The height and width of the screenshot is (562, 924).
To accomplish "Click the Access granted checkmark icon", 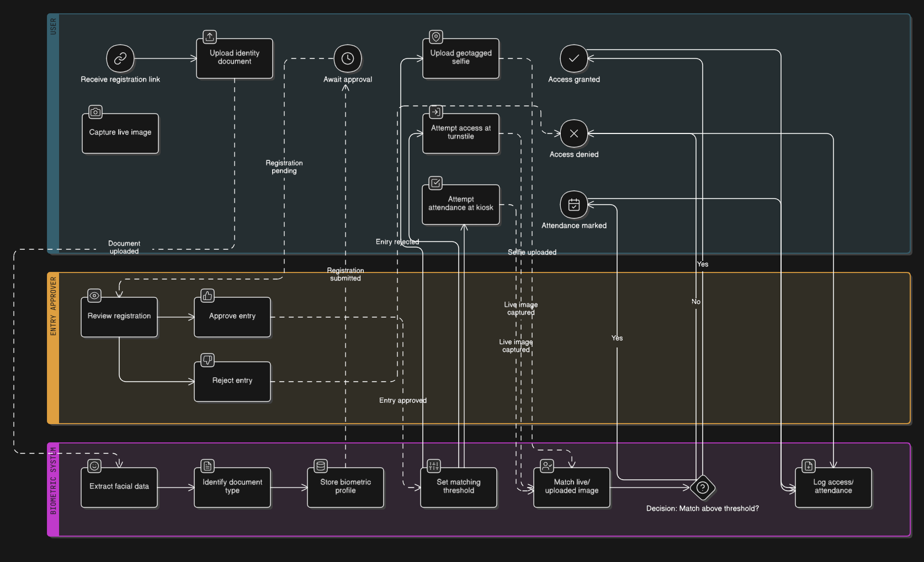I will pos(574,58).
